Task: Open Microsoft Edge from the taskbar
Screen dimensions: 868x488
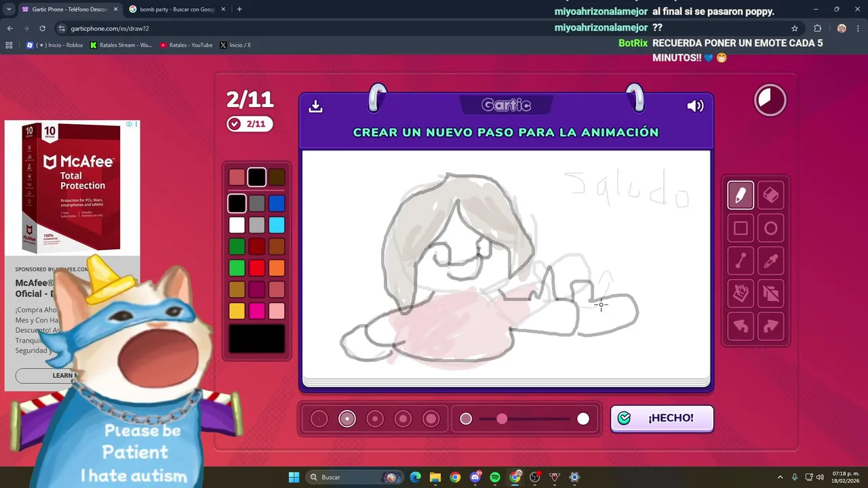Action: (415, 477)
